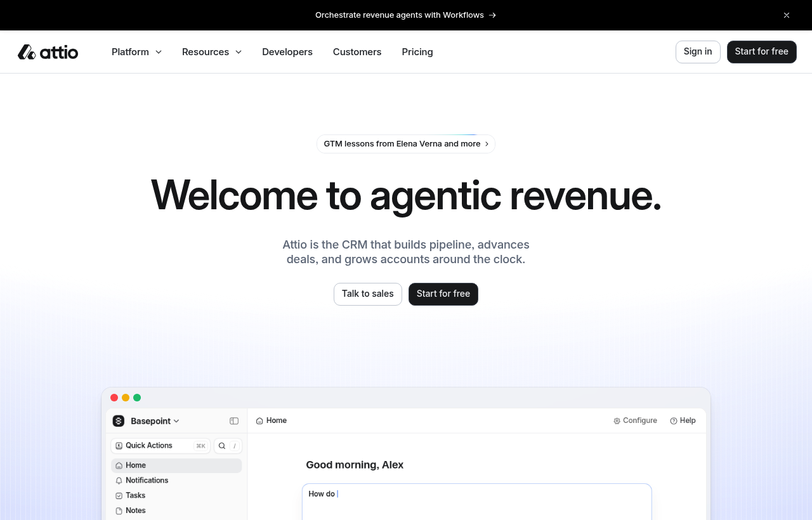The image size is (812, 520).
Task: Open Notifications in the sidebar
Action: tap(176, 481)
